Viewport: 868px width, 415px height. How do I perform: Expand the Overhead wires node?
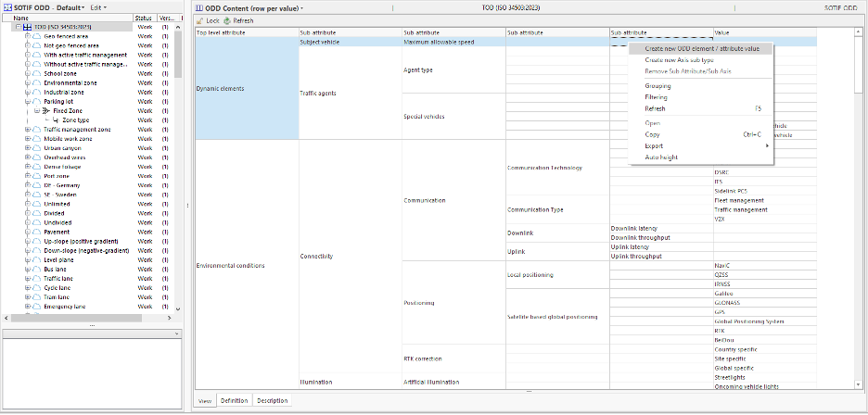[28, 157]
